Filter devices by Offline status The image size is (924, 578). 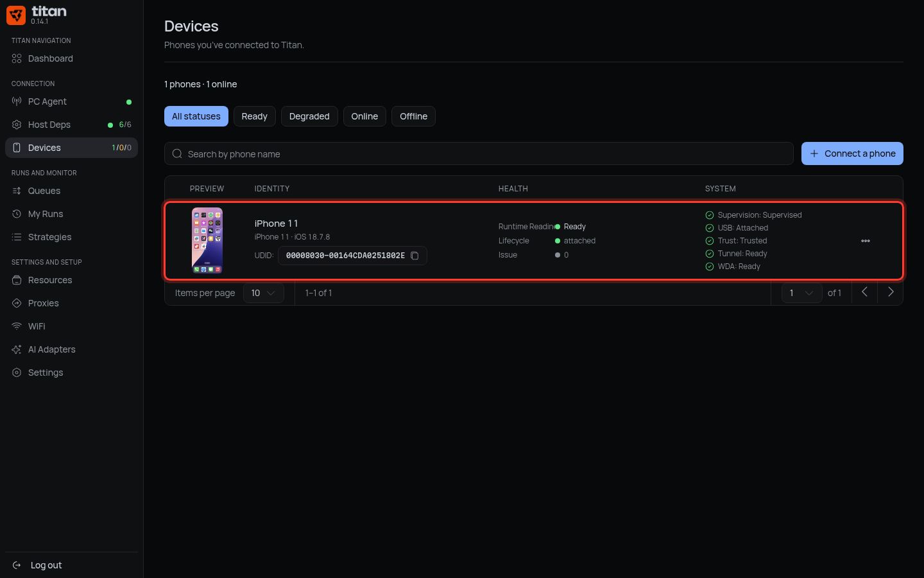click(414, 116)
